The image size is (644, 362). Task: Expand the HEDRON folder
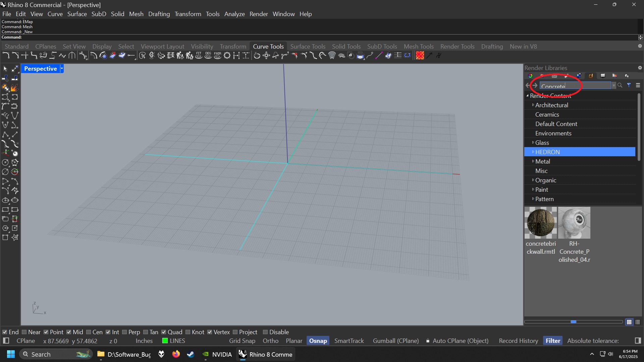click(533, 152)
